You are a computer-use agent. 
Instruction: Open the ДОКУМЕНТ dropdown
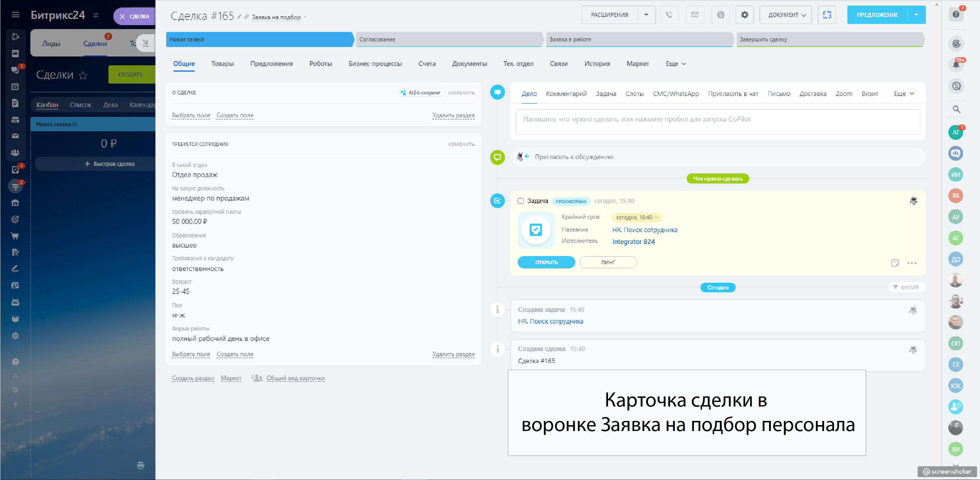pos(786,15)
